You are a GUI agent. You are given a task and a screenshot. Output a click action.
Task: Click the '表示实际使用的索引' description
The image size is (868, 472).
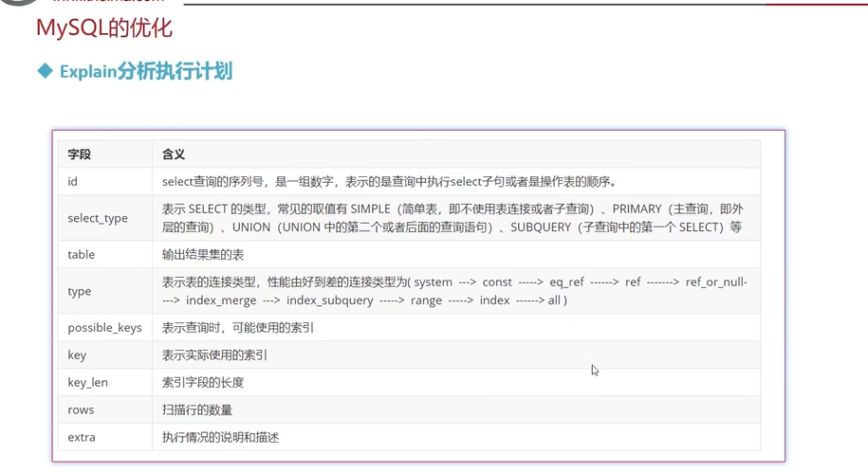click(x=214, y=355)
